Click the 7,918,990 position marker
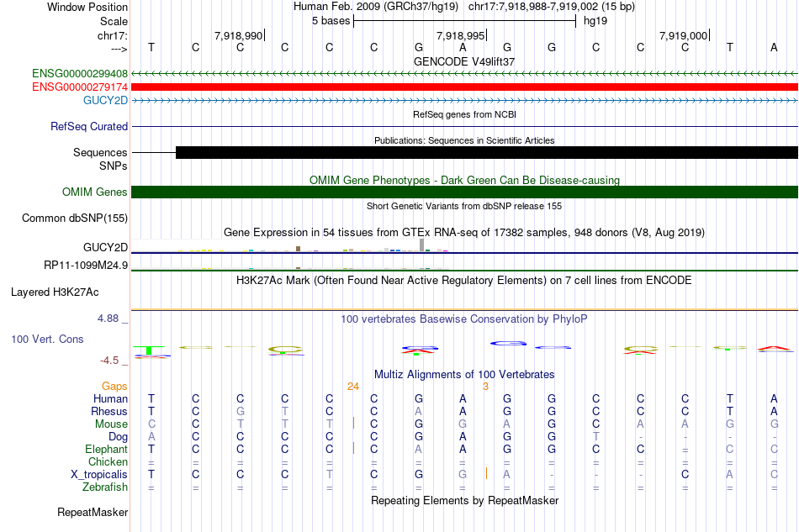 pos(239,35)
